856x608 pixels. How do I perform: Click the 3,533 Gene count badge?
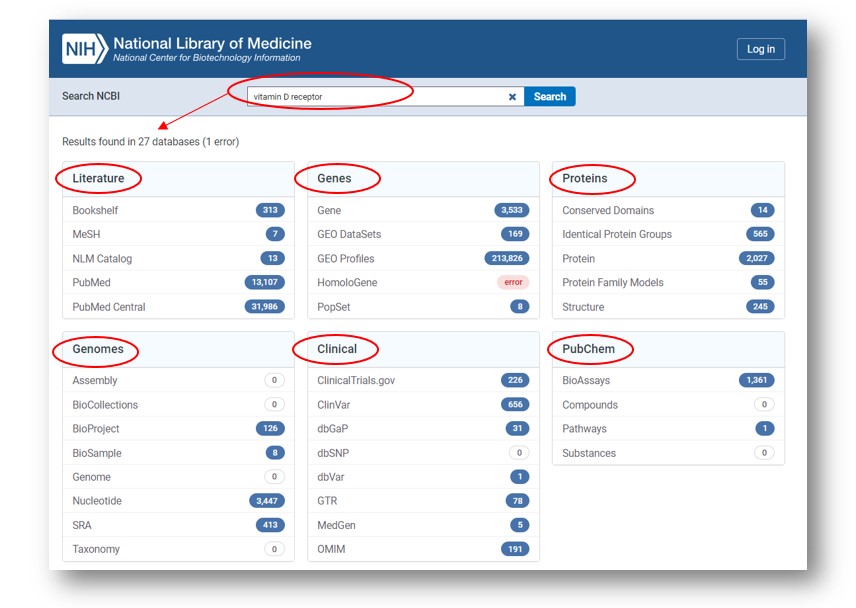[x=512, y=210]
